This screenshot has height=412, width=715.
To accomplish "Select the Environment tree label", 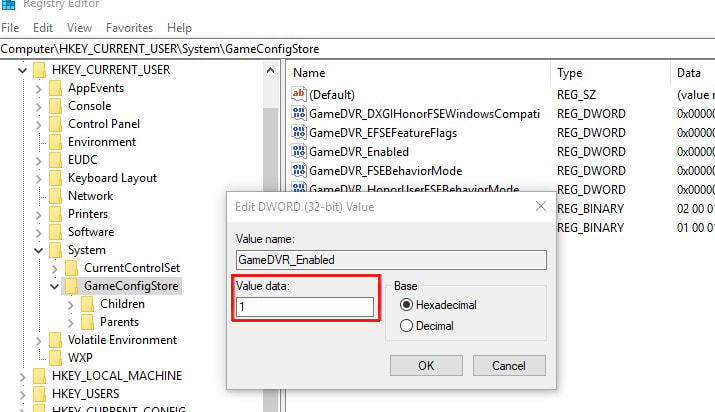I will [102, 142].
